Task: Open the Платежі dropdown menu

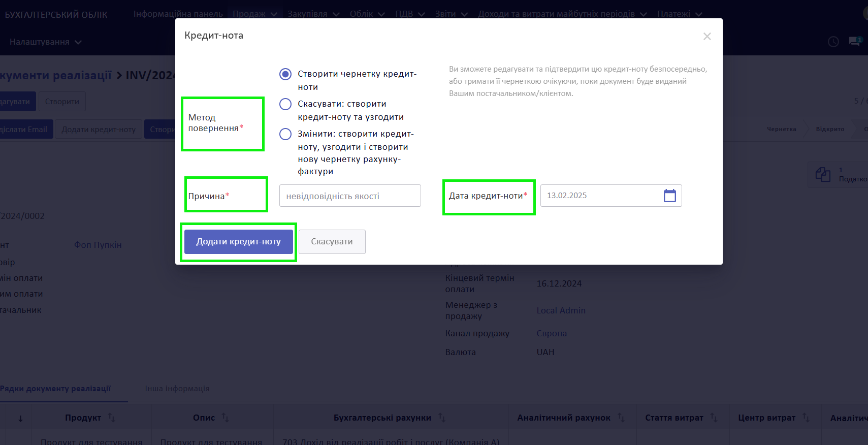Action: pos(680,14)
